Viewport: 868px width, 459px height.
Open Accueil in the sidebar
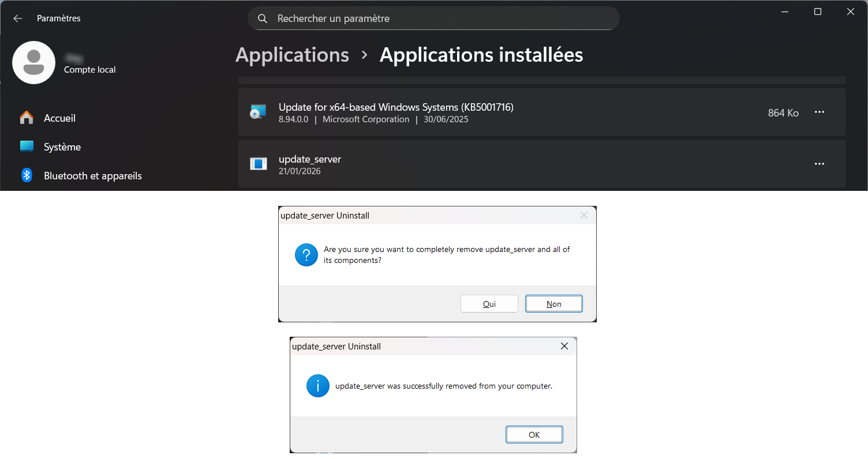(x=59, y=118)
